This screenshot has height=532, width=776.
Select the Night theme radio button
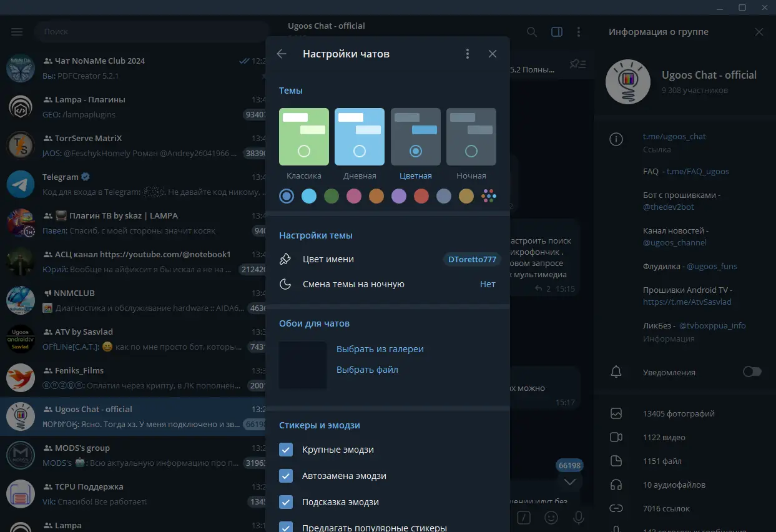click(x=471, y=151)
